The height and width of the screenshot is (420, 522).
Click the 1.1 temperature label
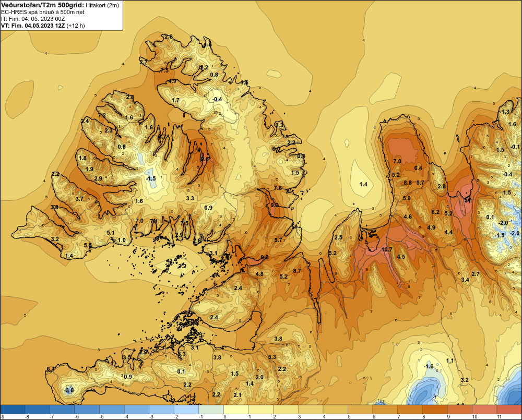click(450, 361)
